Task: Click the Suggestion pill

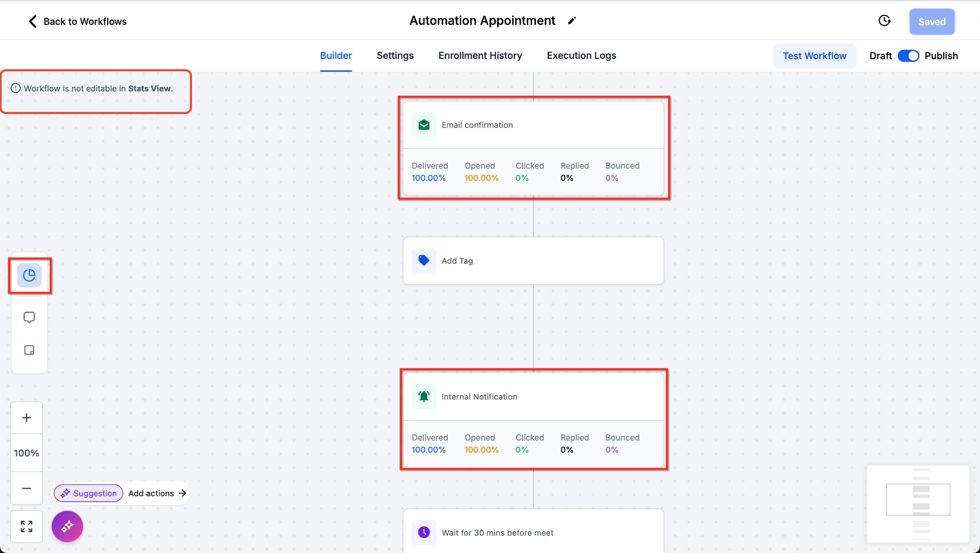Action: click(x=89, y=493)
